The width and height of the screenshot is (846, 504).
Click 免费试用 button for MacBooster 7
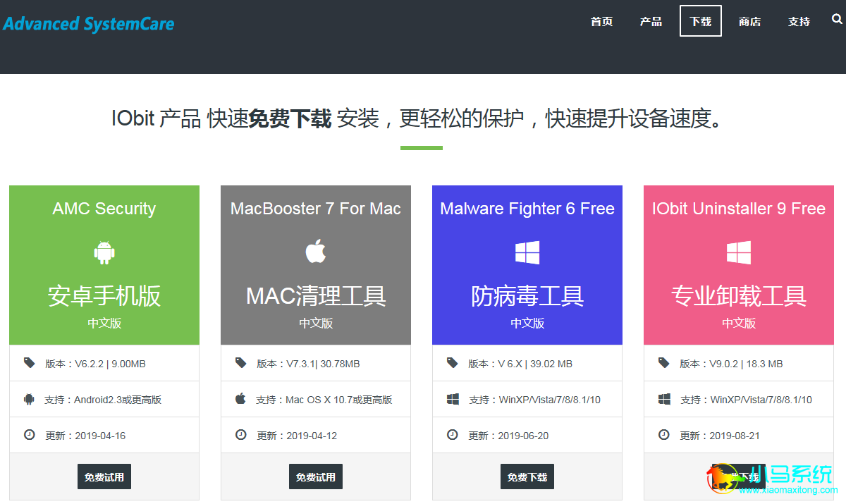(x=316, y=477)
